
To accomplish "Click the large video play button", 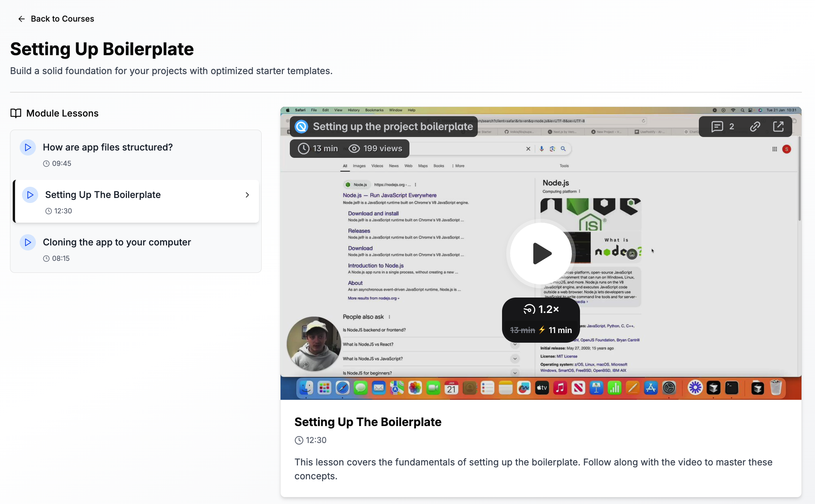I will tap(541, 254).
